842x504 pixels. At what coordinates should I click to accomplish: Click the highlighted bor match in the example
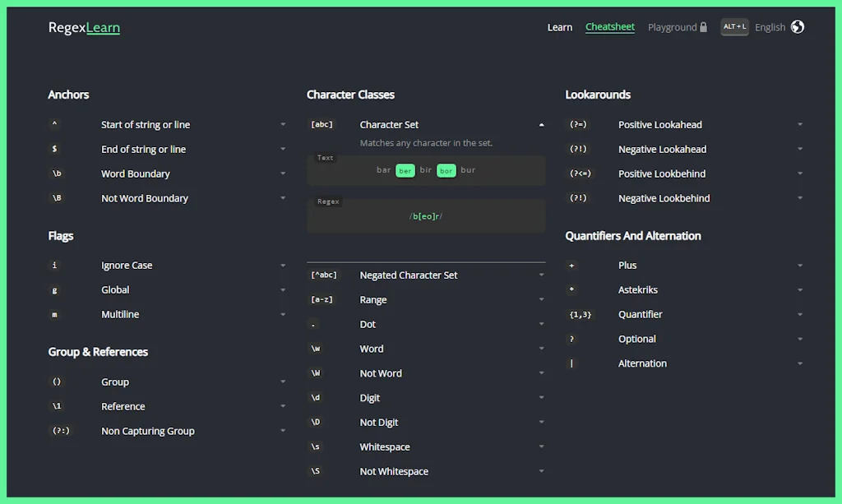tap(446, 170)
